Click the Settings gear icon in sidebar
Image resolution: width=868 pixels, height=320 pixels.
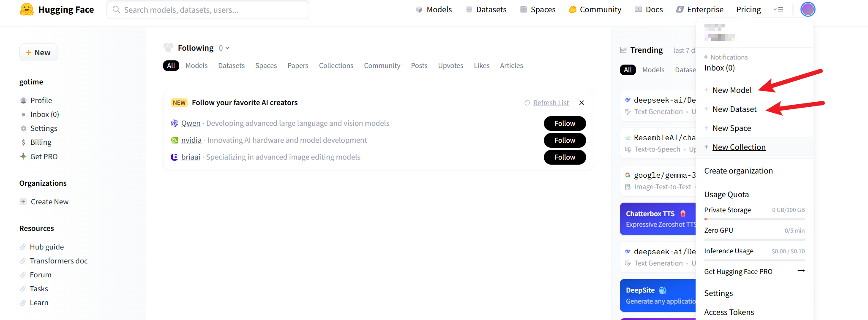click(x=23, y=128)
